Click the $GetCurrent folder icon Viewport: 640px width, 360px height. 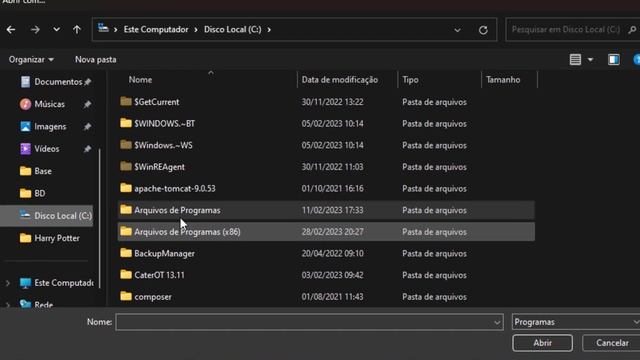click(x=126, y=101)
